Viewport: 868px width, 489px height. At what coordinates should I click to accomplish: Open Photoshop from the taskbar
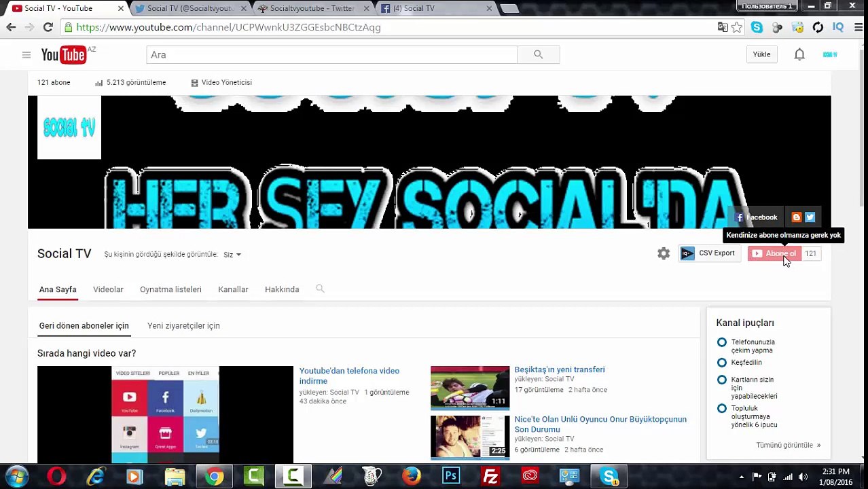451,476
